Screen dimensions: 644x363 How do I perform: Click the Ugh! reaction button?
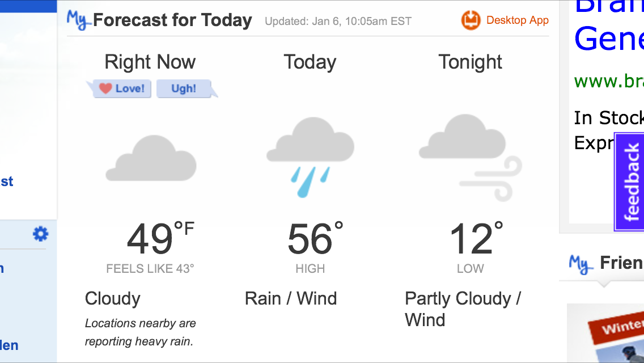click(x=183, y=88)
